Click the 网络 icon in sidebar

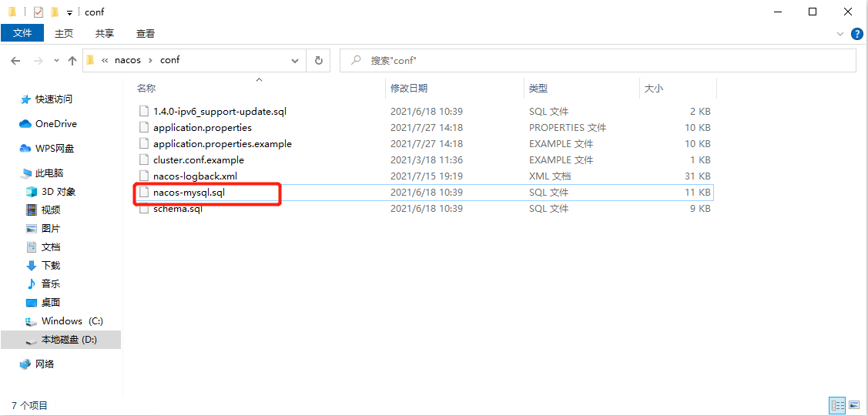click(x=25, y=364)
